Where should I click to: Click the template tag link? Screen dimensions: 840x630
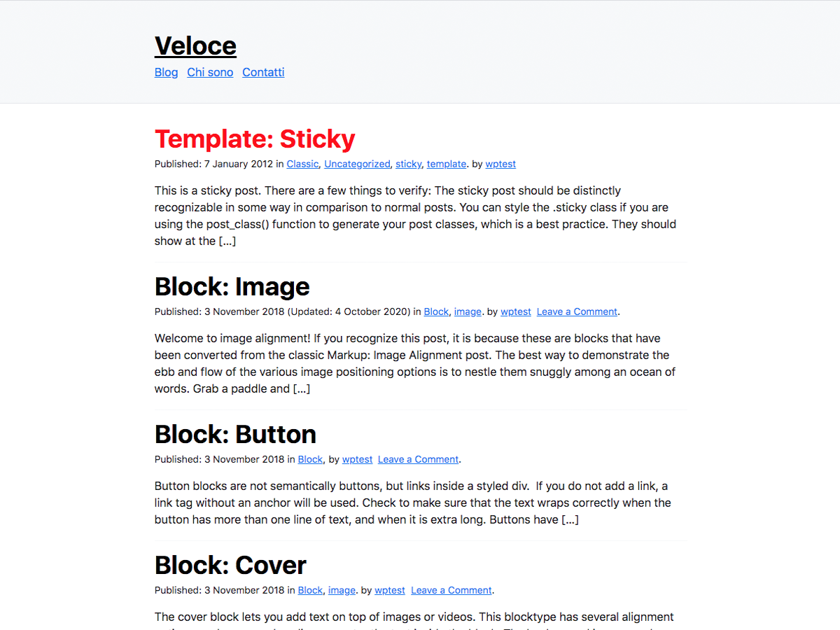coord(447,164)
